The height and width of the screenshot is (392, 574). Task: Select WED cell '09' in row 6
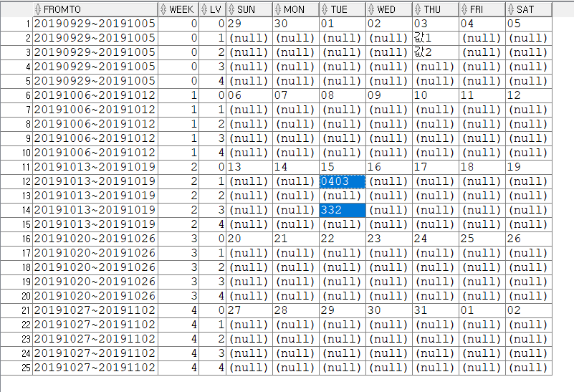click(x=389, y=95)
